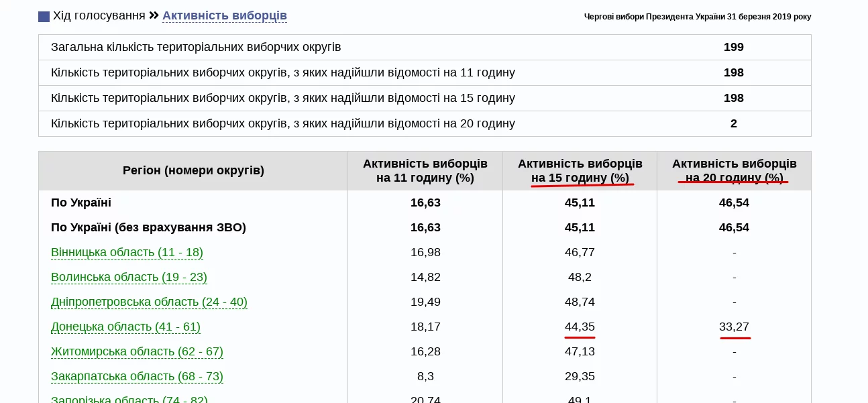Click the 33,27 value in Донецька область row
Image resolution: width=868 pixels, height=403 pixels.
click(735, 327)
